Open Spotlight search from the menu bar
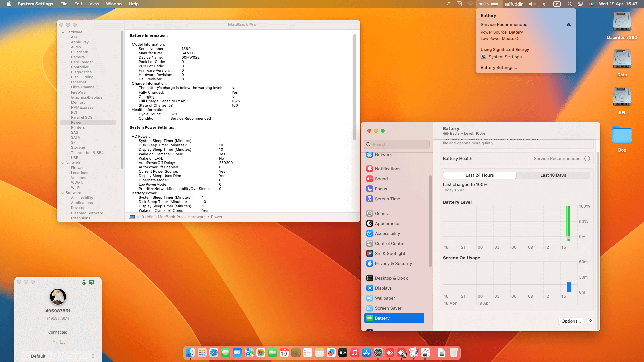Screen dimensions: 644x362 (569, 4)
